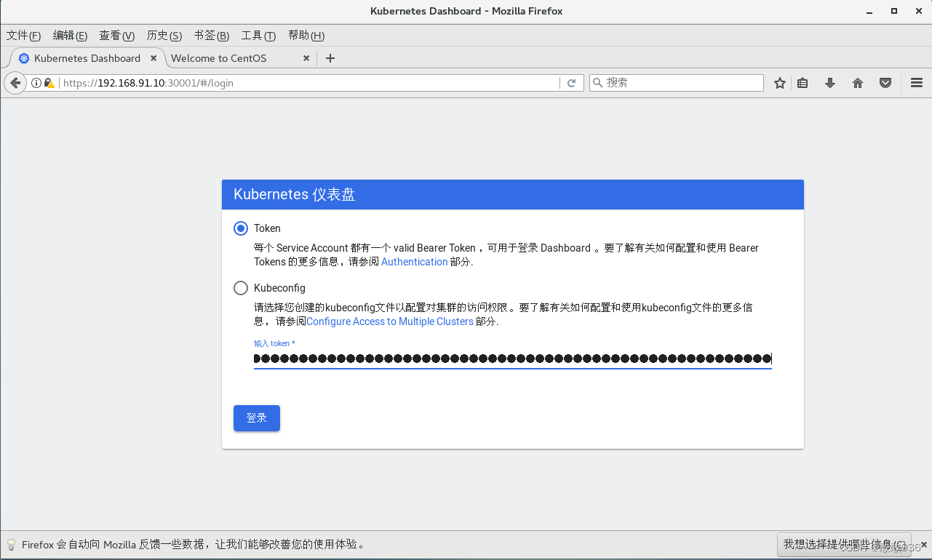Image resolution: width=932 pixels, height=560 pixels.
Task: Open the 编辑(E) menu
Action: point(70,36)
